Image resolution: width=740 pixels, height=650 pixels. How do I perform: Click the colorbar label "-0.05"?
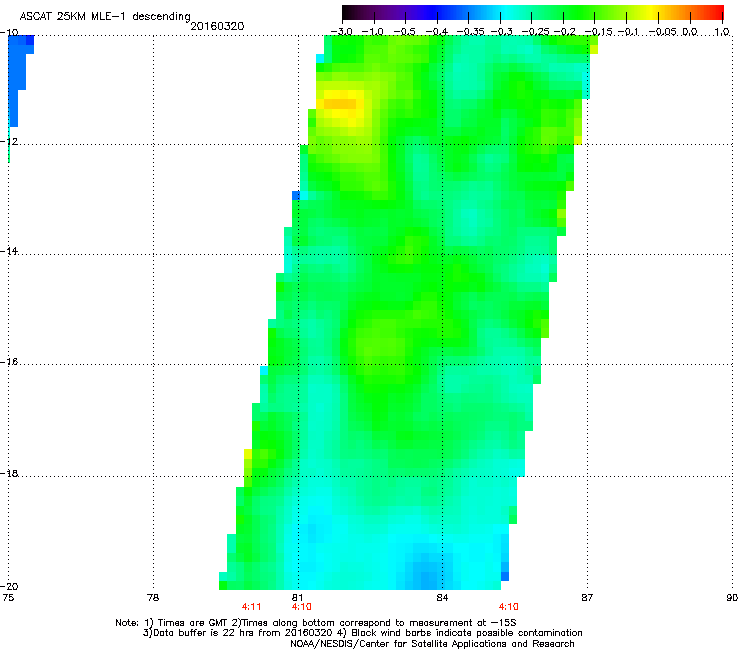[x=662, y=32]
